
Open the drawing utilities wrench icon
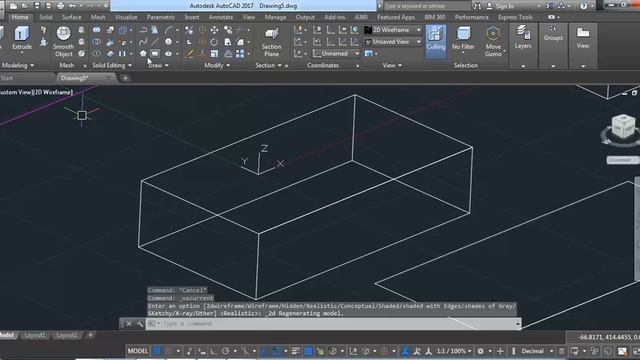click(x=140, y=324)
